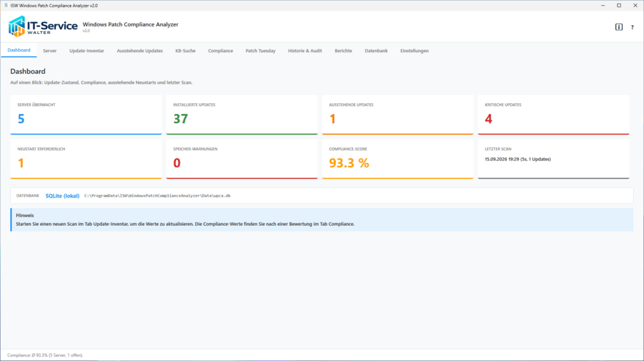The width and height of the screenshot is (644, 361).
Task: Click the critical updates value 4
Action: [488, 119]
